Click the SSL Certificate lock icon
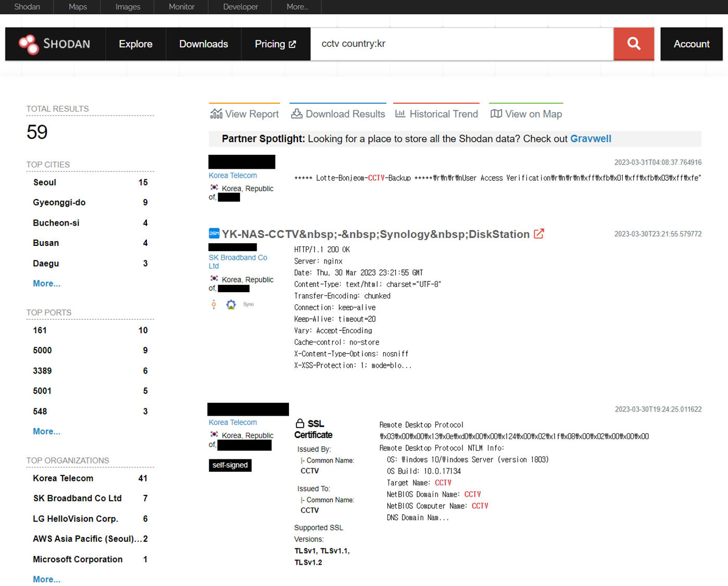 (300, 423)
